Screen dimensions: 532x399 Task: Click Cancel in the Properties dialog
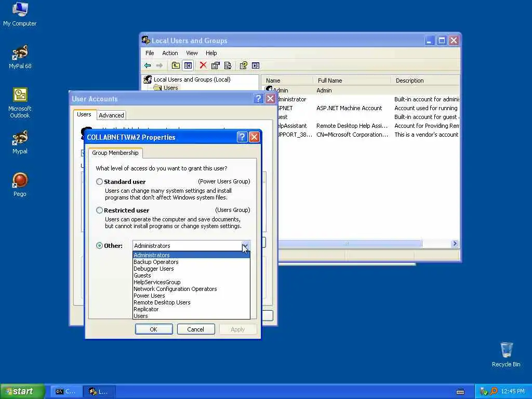pos(196,329)
